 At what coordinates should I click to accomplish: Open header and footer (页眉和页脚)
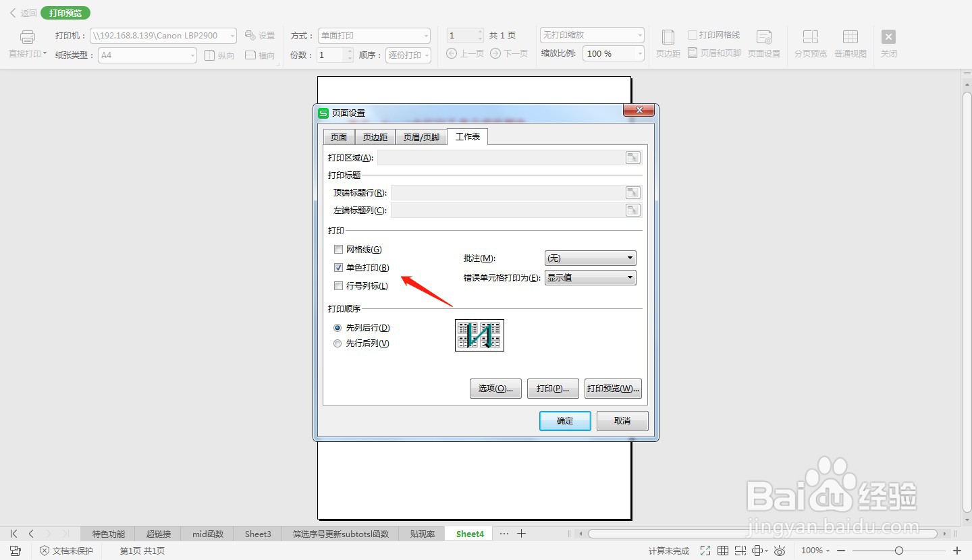(714, 53)
